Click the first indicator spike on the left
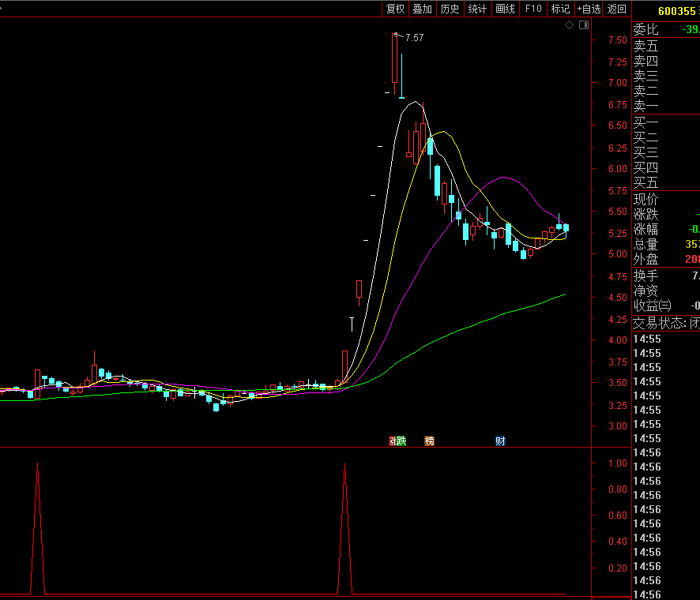The width and height of the screenshot is (700, 600). tap(37, 529)
